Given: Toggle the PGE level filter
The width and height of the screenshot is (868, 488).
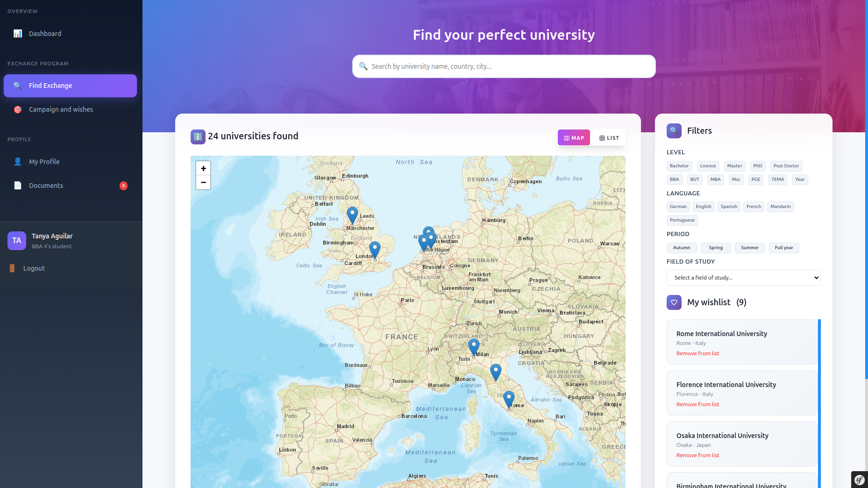Looking at the screenshot, I should [x=756, y=179].
